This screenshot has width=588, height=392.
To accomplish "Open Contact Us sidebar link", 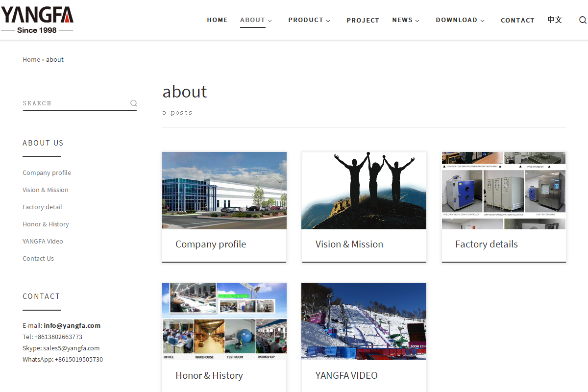I will (38, 258).
